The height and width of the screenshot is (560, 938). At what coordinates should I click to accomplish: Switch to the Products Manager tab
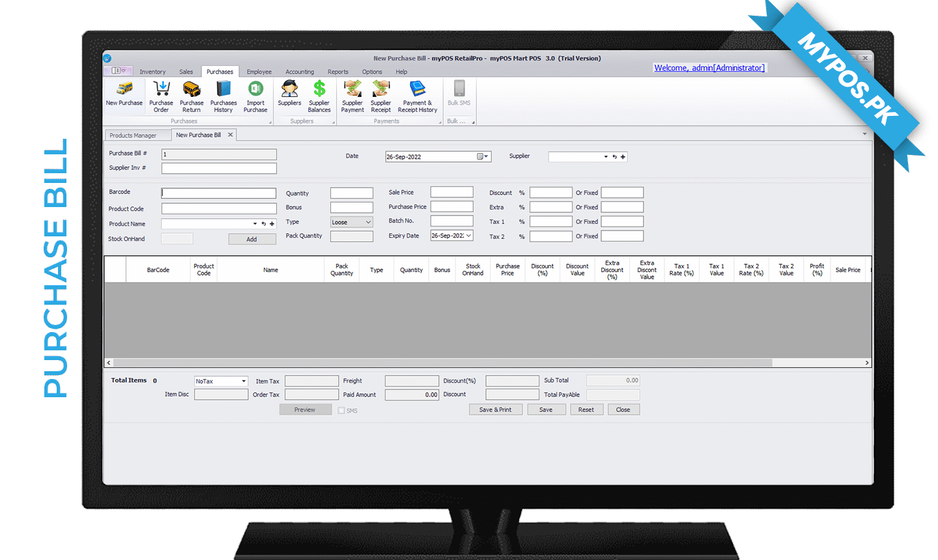133,135
